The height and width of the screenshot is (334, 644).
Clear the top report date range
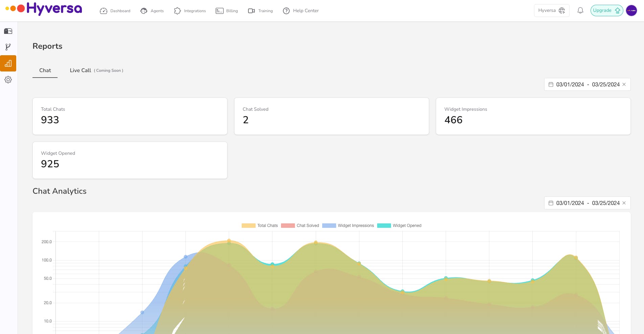pos(624,84)
